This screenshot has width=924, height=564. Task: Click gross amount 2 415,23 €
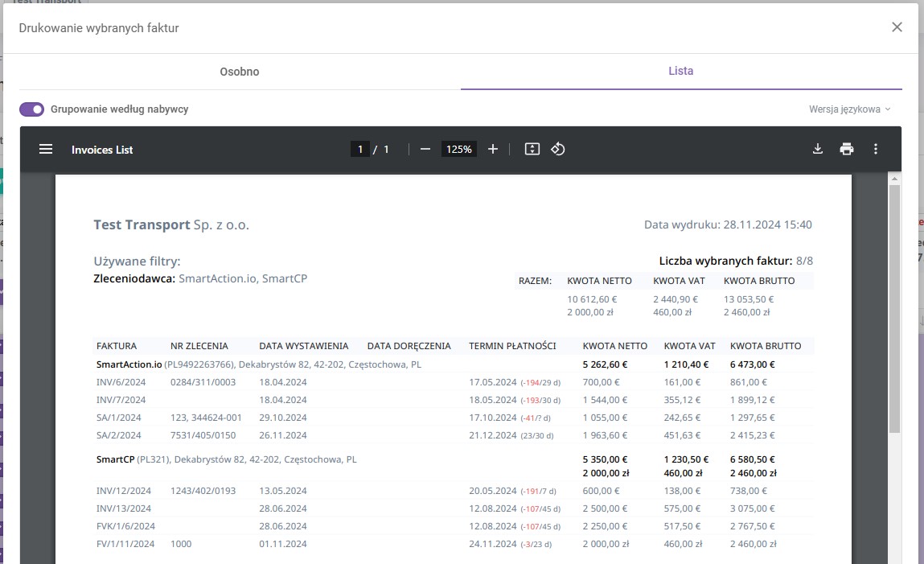(x=753, y=435)
